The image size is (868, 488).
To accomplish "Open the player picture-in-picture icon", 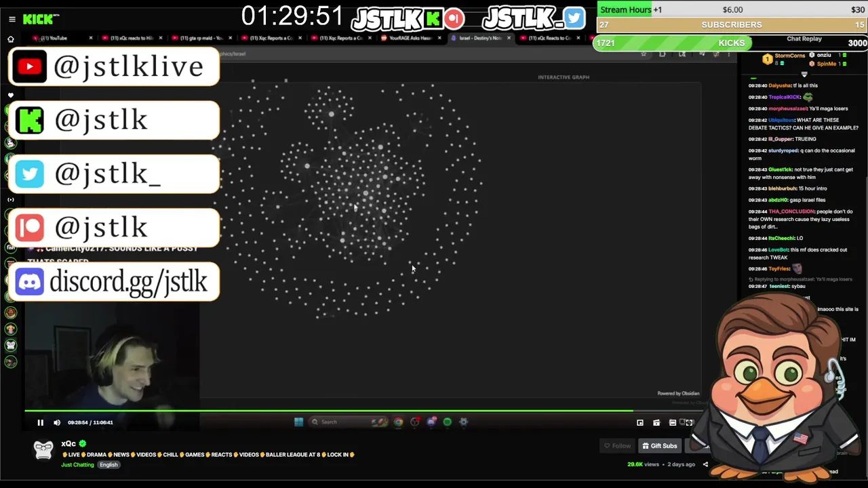I will 639,422.
